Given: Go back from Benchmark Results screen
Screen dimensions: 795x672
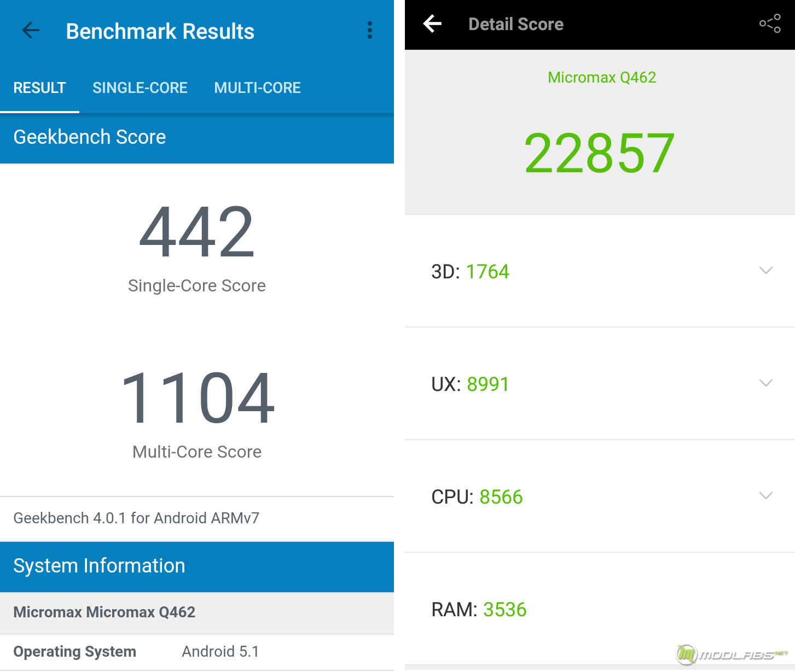Looking at the screenshot, I should point(31,31).
